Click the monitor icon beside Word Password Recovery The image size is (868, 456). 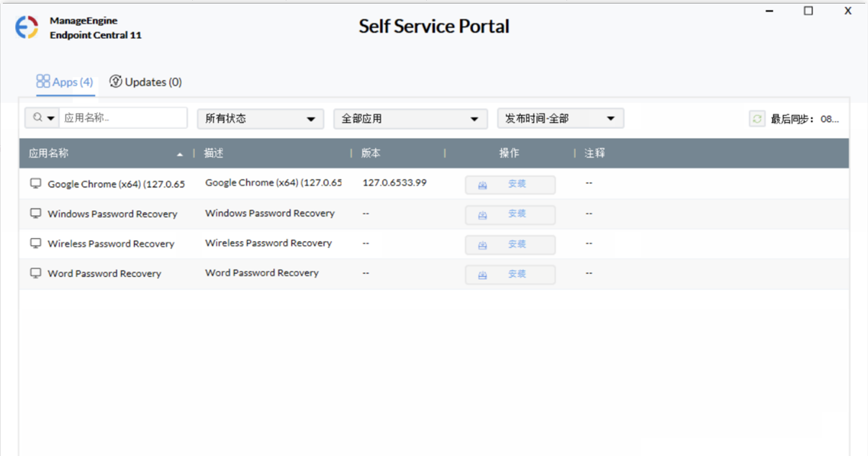[35, 273]
